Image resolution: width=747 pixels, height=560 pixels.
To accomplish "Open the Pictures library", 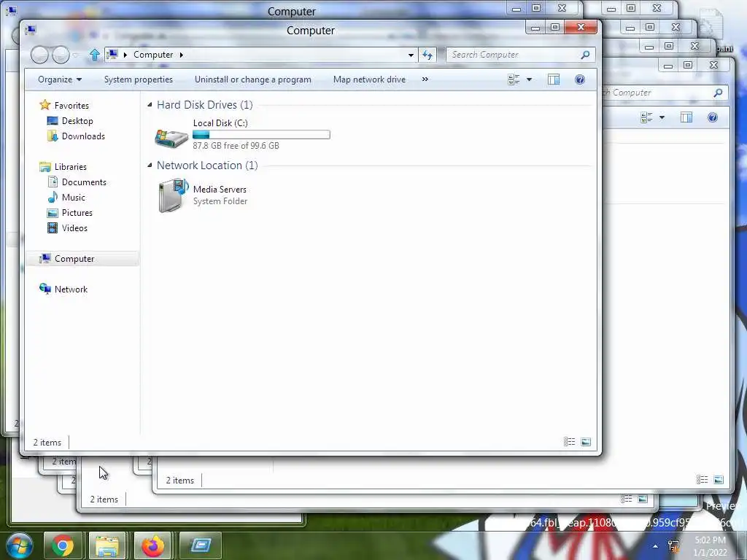I will coord(77,213).
